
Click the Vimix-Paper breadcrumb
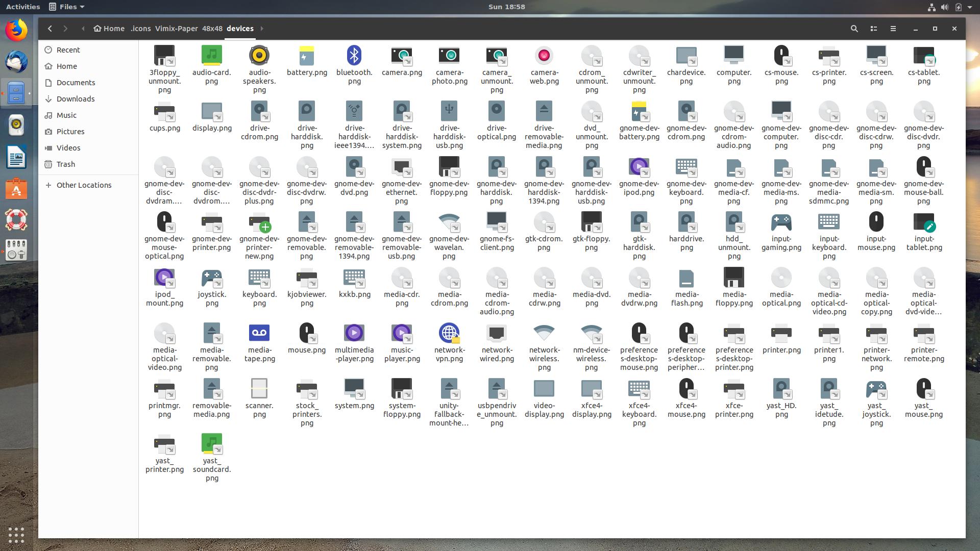(x=177, y=29)
